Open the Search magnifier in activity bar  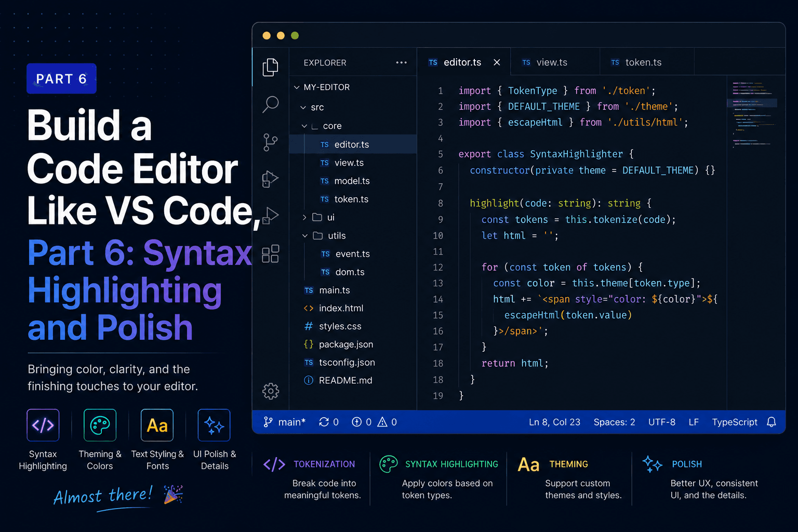270,104
